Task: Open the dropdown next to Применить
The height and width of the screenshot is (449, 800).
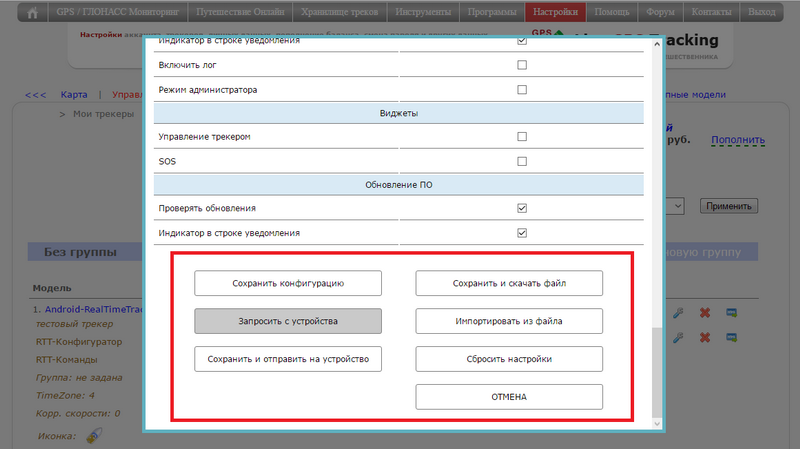Action: (675, 205)
